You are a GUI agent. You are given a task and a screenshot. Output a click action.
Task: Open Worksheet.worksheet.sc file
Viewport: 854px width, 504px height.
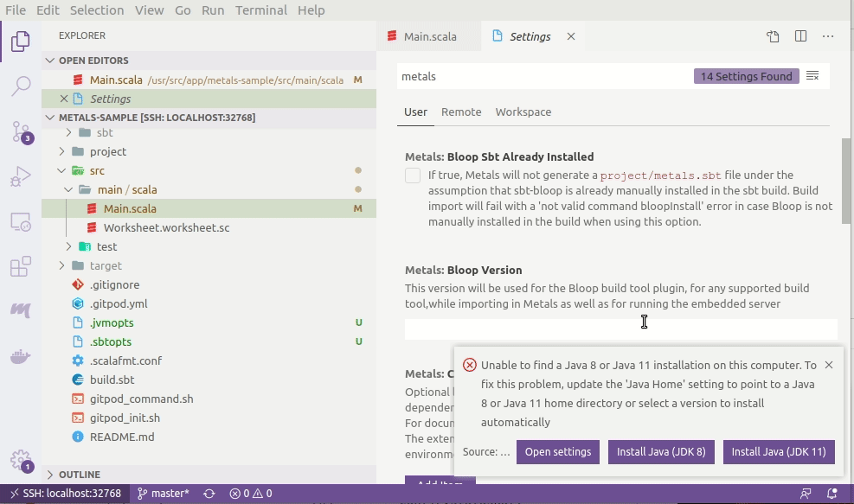209,227
